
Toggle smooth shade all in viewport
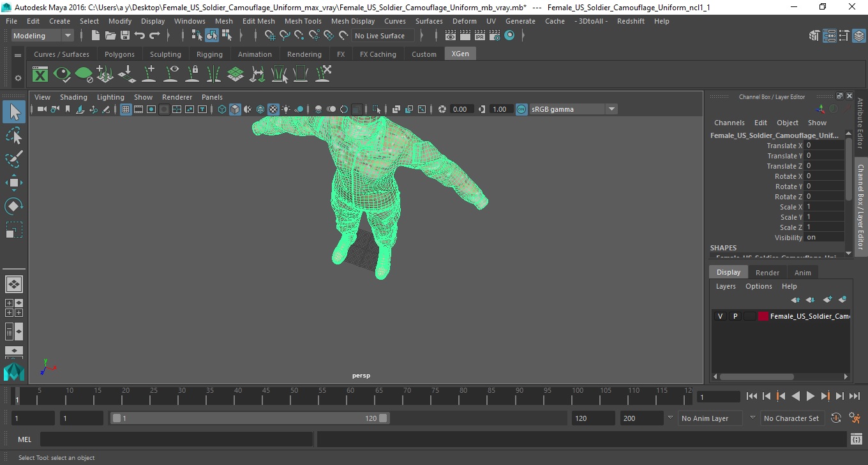[235, 109]
